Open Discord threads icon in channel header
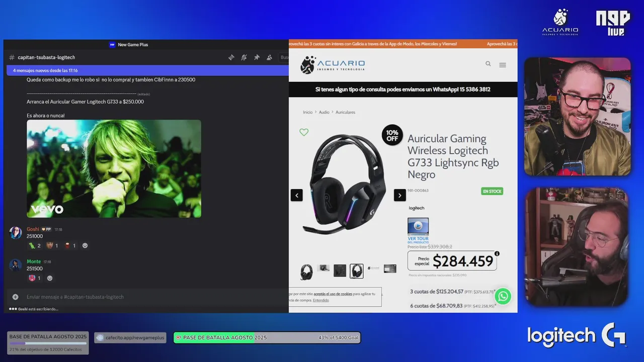Screen dimensions: 644x362 (231, 57)
